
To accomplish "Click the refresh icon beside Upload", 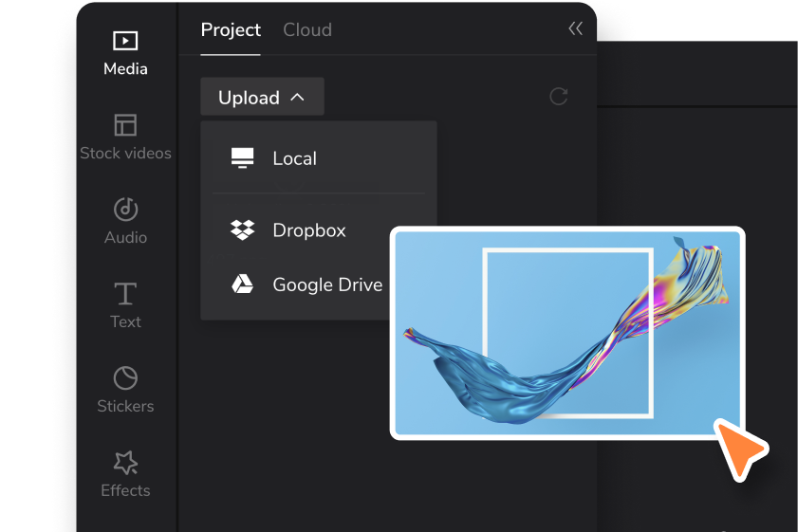I will click(x=558, y=97).
